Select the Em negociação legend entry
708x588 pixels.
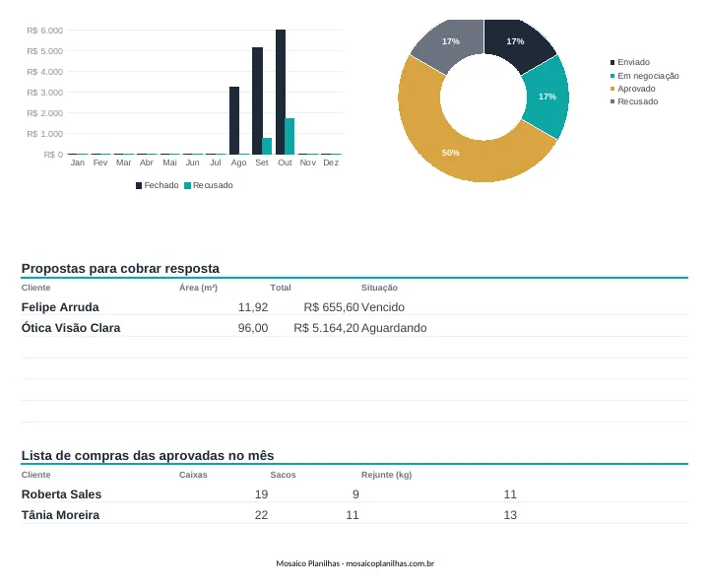644,76
